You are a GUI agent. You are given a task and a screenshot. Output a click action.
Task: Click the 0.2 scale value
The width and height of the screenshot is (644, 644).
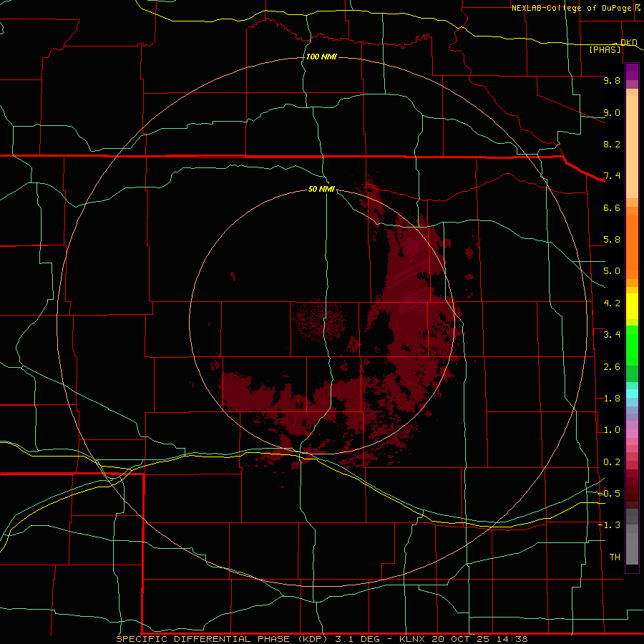coord(612,462)
